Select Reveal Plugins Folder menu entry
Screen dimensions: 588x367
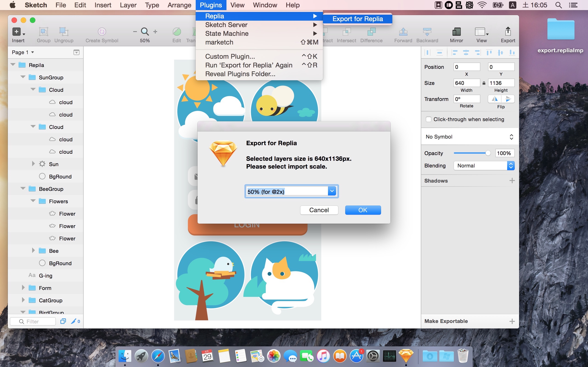tap(240, 74)
